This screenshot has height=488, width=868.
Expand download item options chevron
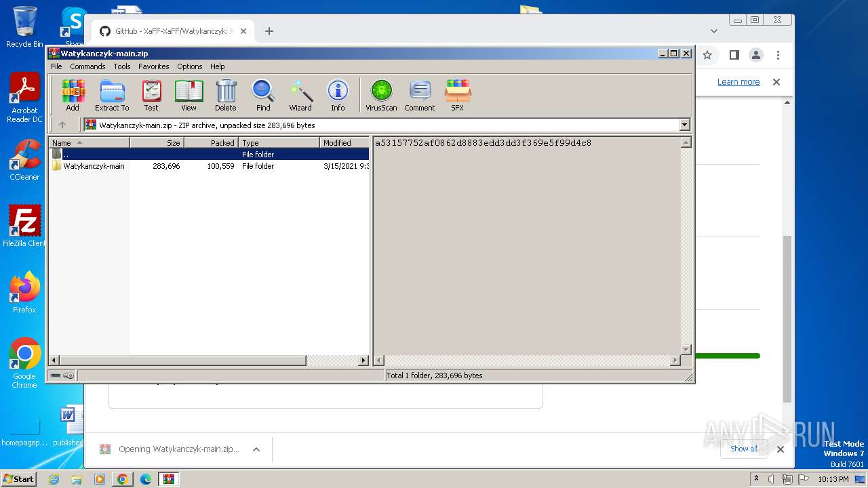[256, 449]
